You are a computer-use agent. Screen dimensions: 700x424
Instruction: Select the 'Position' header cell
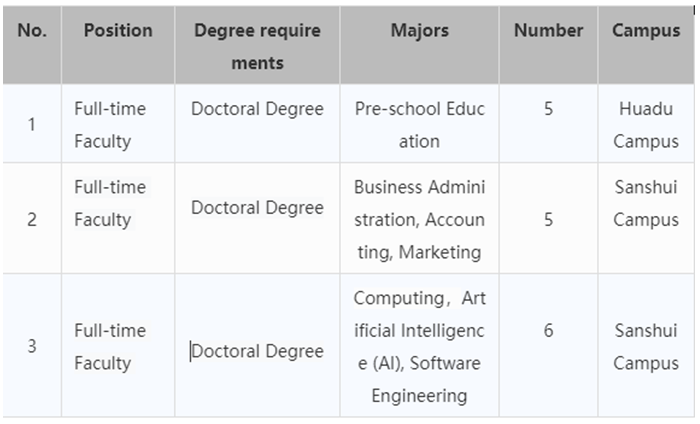click(x=118, y=45)
